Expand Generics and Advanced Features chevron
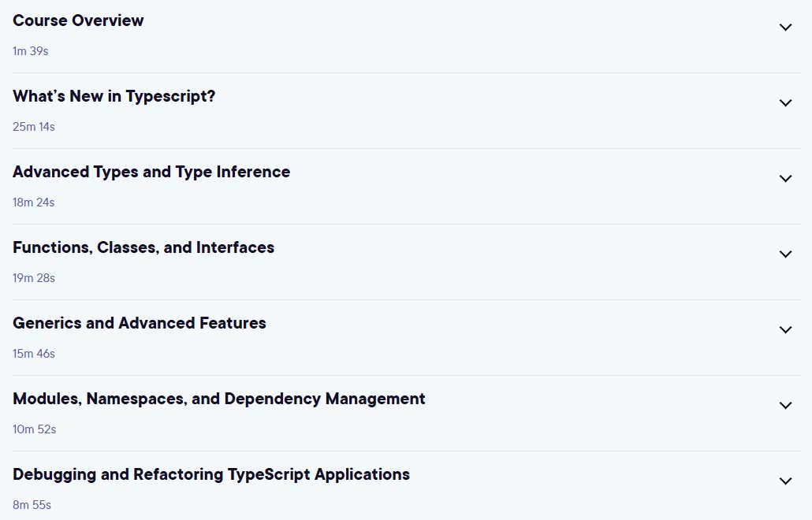 point(785,329)
